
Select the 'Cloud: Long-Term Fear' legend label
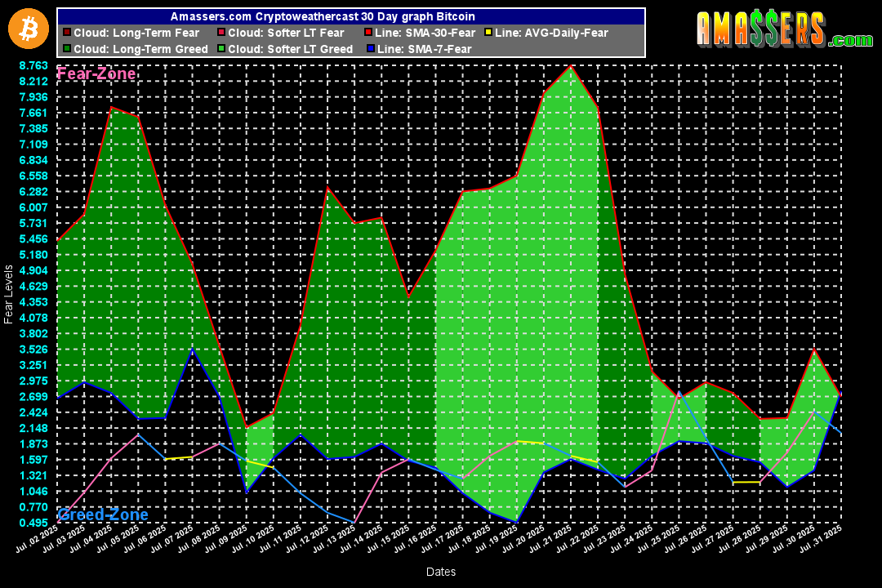(136, 33)
